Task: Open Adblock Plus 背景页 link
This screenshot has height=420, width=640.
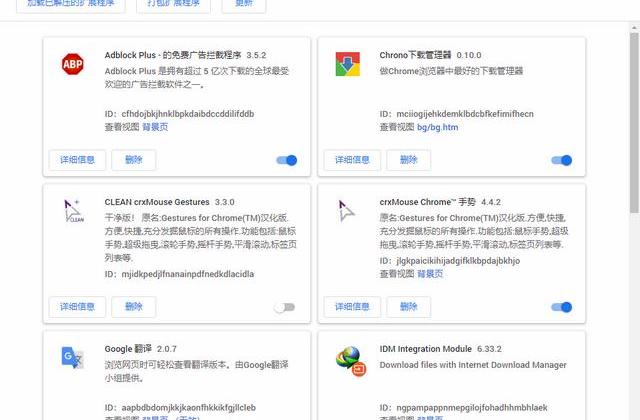Action: pyautogui.click(x=155, y=127)
